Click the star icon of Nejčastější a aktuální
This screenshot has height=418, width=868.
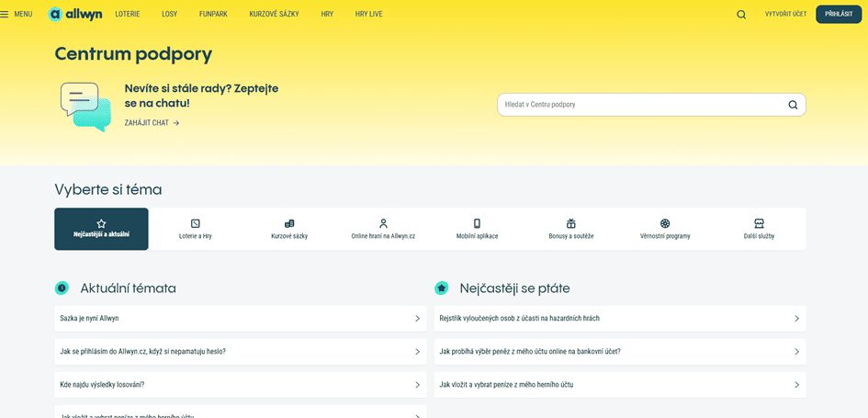tap(101, 223)
